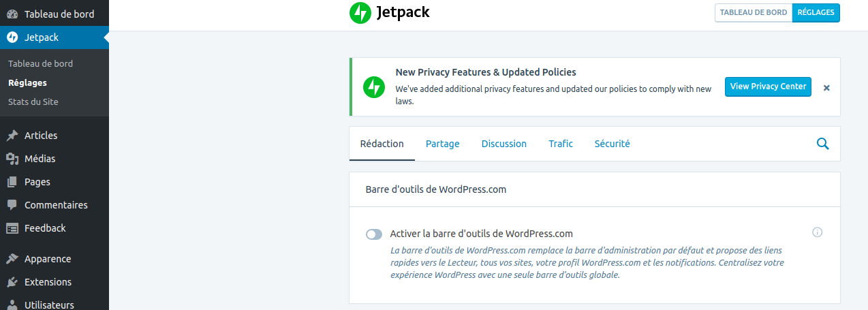Switch to the Partage tab
Image resolution: width=868 pixels, height=310 pixels.
point(442,144)
